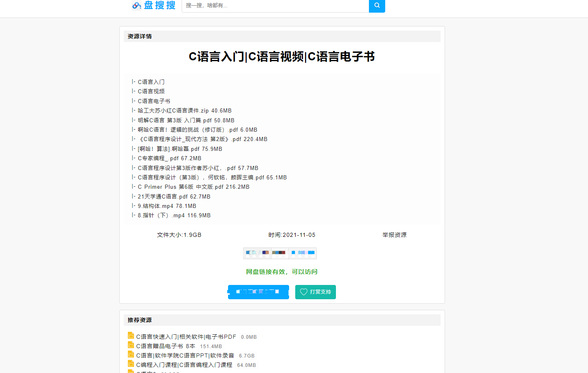Viewport: 588px width, 373px height.
Task: Click 举报资源 link
Action: 394,235
